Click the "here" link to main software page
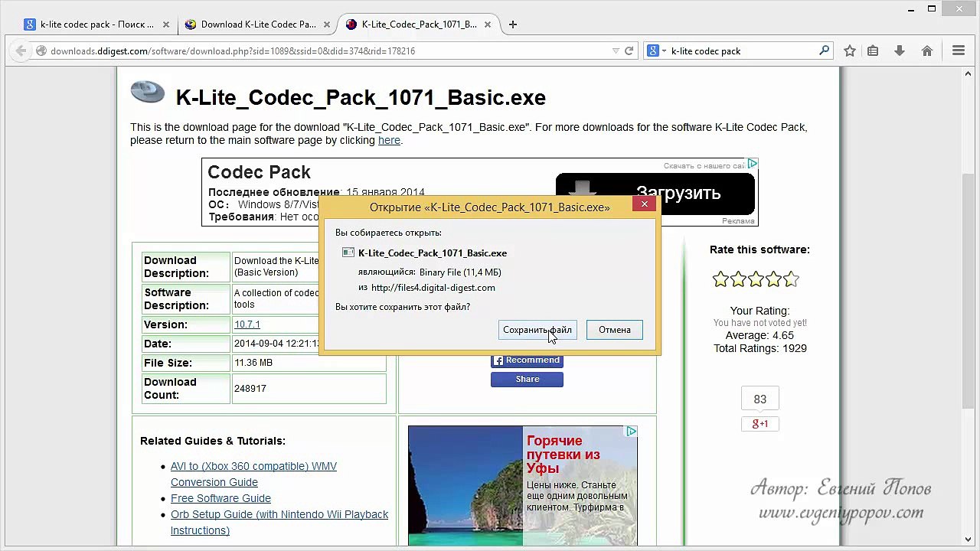Viewport: 980px width, 551px height. tap(389, 141)
